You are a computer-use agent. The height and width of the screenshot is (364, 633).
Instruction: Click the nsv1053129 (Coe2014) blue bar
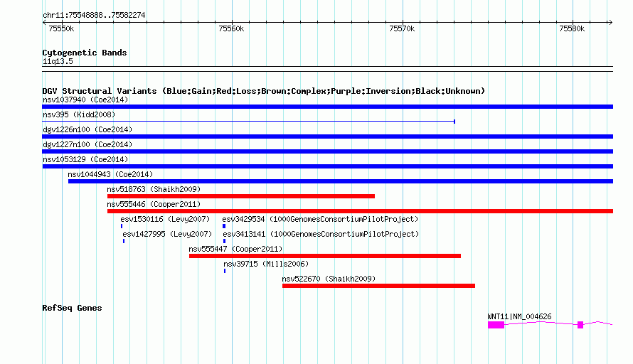click(327, 166)
